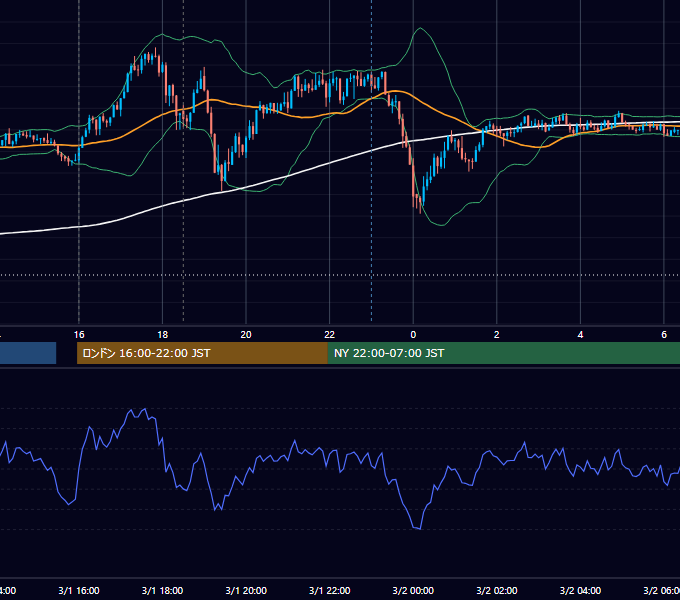Click the 3/1 18:00 time label

[x=162, y=590]
